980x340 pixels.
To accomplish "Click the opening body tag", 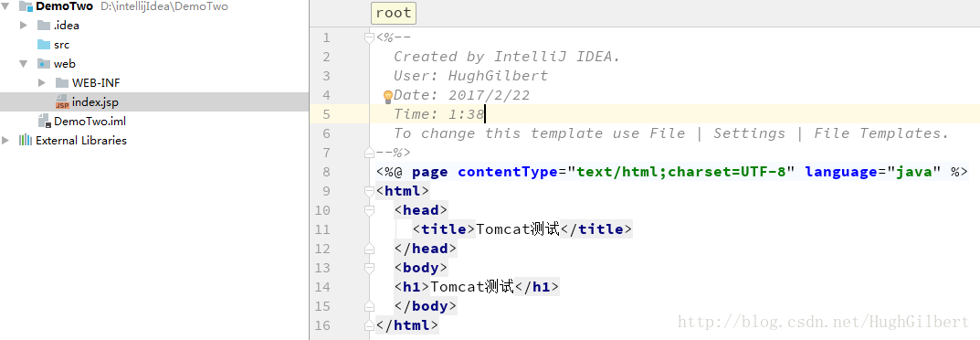I will 421,268.
